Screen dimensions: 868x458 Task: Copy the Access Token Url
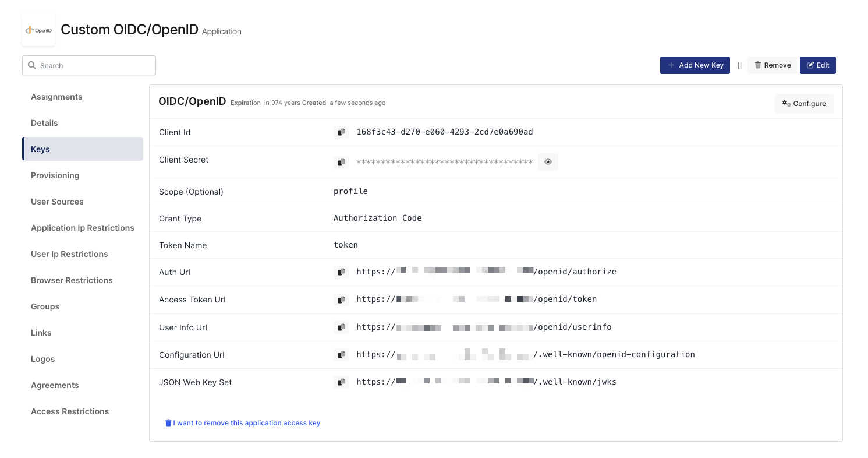click(x=342, y=300)
